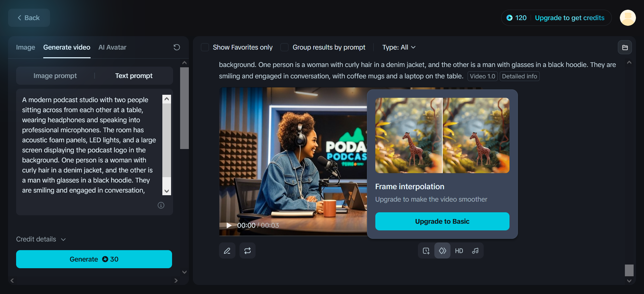Open the prompt info icon
Viewport: 644px width, 294px height.
[x=161, y=205]
